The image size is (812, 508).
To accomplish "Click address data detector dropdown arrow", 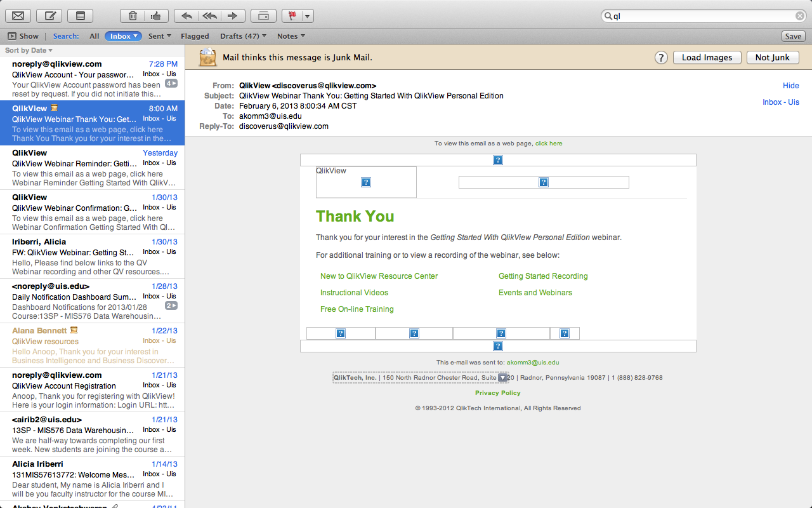I will pyautogui.click(x=503, y=378).
